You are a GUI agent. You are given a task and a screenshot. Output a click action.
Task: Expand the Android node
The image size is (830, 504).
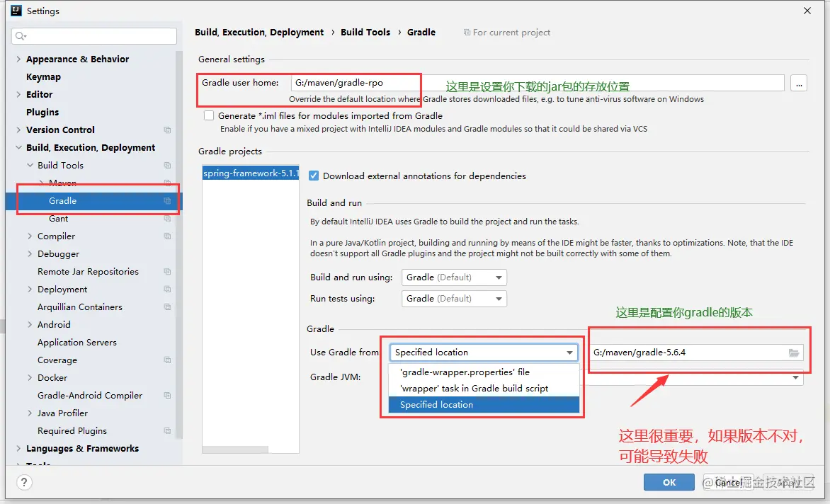[30, 325]
